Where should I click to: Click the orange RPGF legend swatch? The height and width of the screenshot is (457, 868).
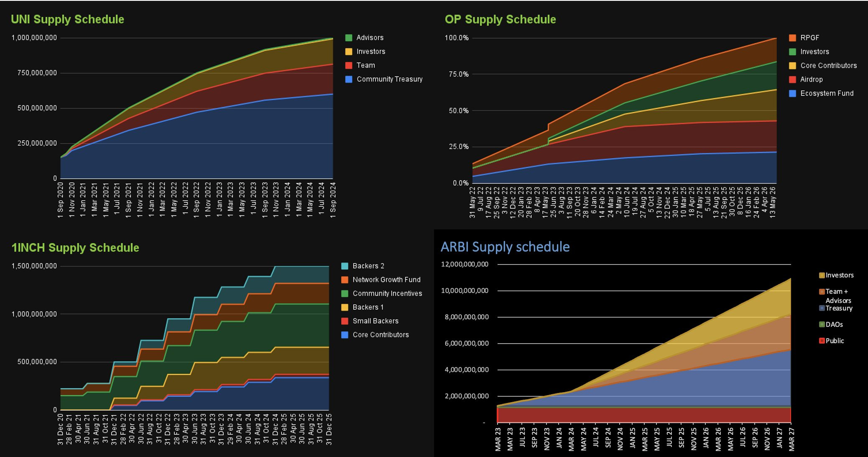[792, 38]
